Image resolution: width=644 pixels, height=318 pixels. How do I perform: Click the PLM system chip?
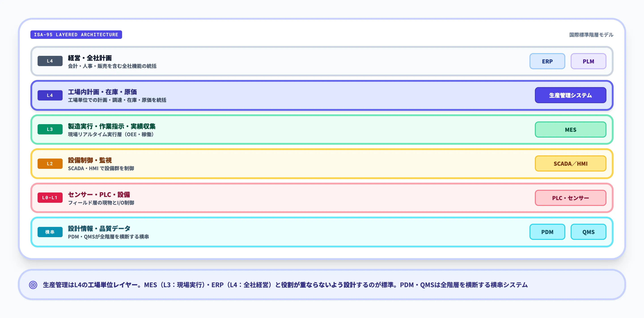(588, 61)
